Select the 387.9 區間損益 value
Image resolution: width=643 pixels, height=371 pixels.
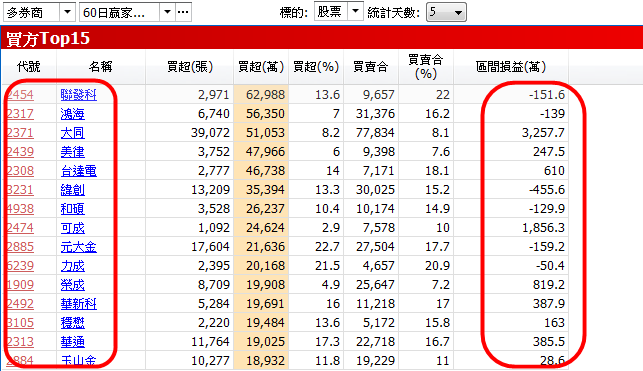(549, 304)
